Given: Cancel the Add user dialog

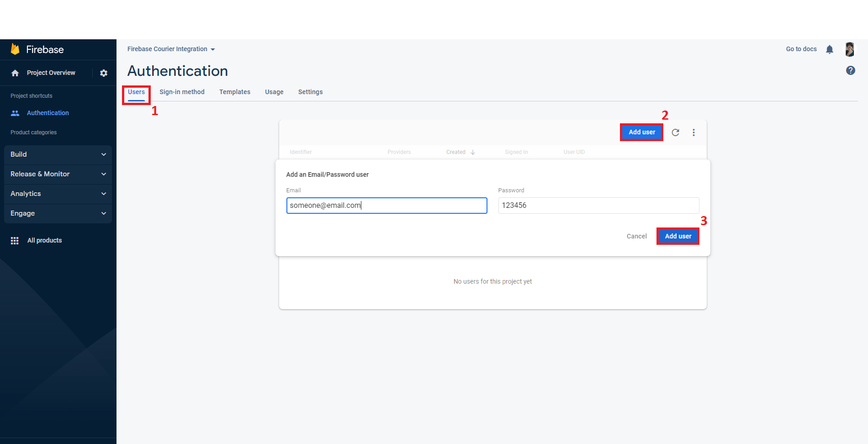Looking at the screenshot, I should 636,236.
